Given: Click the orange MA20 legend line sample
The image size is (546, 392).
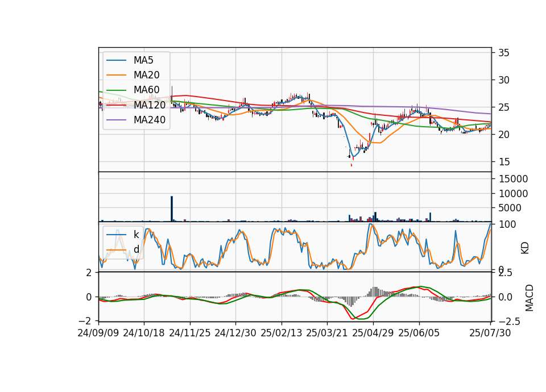Looking at the screenshot, I should (116, 75).
